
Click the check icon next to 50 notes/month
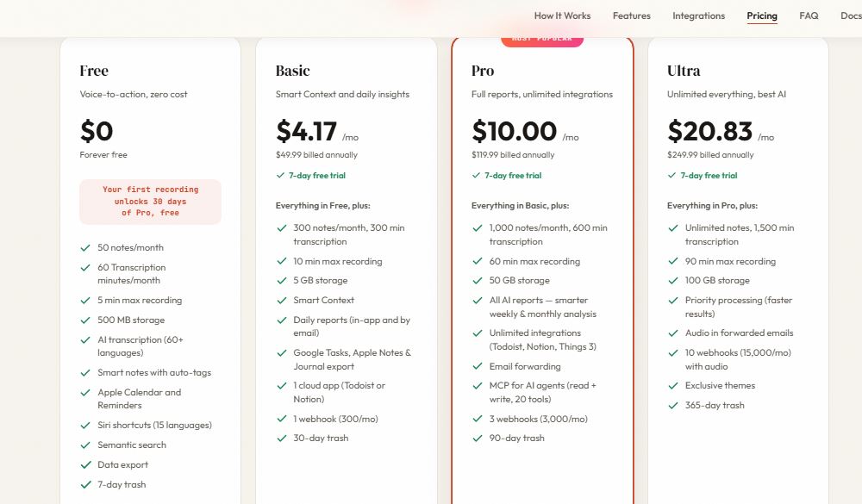tap(85, 248)
